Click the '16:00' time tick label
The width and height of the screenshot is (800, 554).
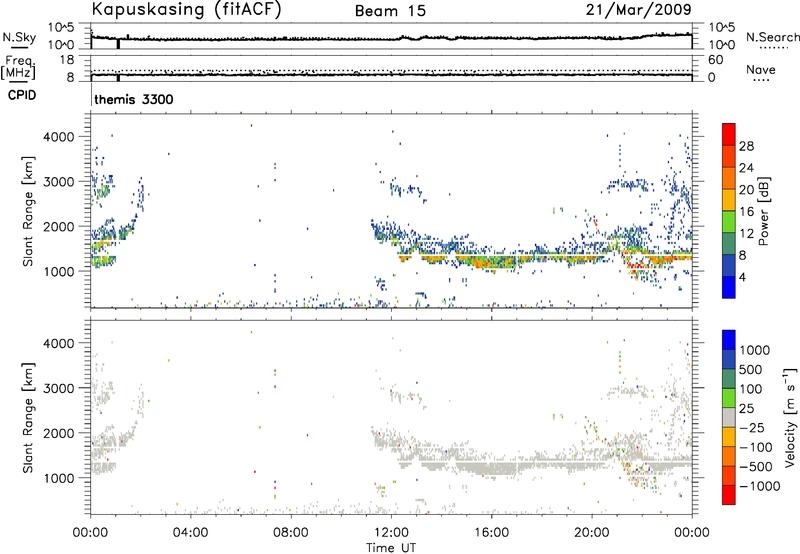(491, 533)
